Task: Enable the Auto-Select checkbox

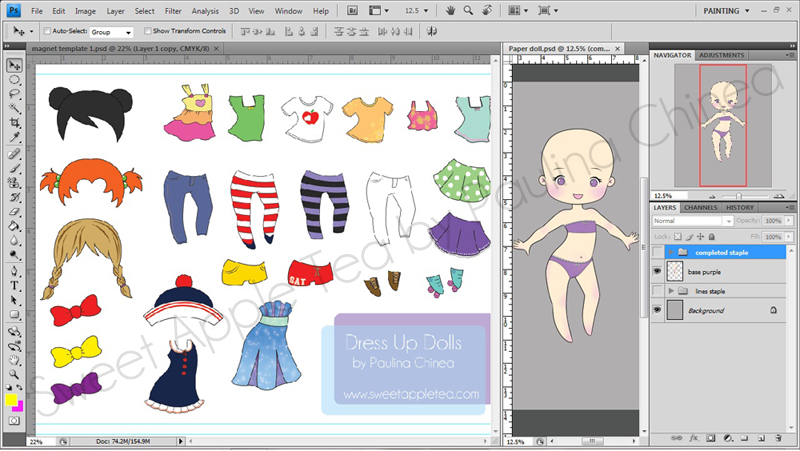Action: 47,31
